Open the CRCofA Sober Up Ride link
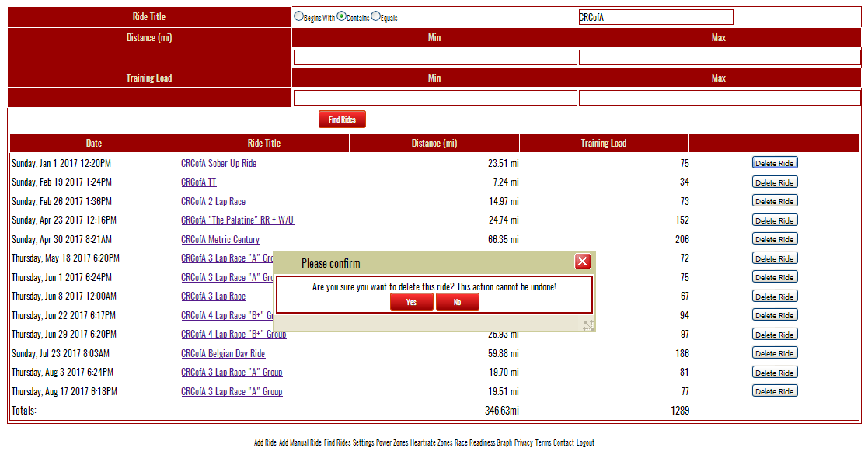 pyautogui.click(x=218, y=164)
